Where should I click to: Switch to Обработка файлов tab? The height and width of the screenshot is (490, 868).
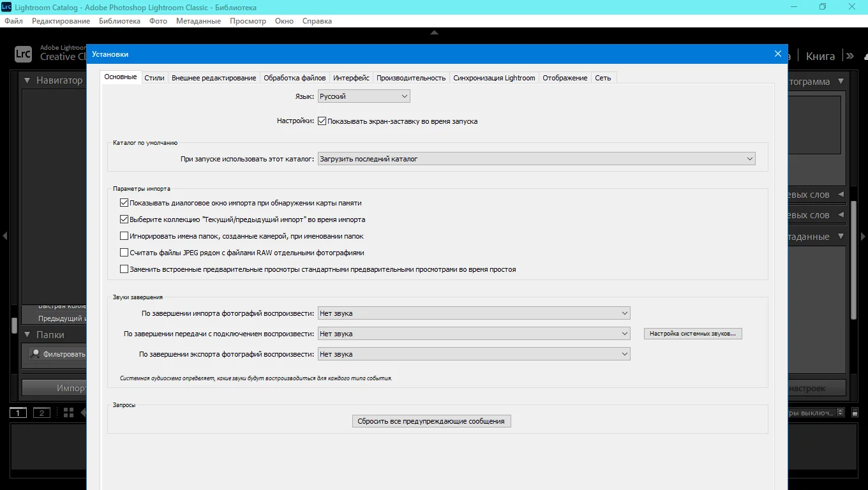[295, 78]
